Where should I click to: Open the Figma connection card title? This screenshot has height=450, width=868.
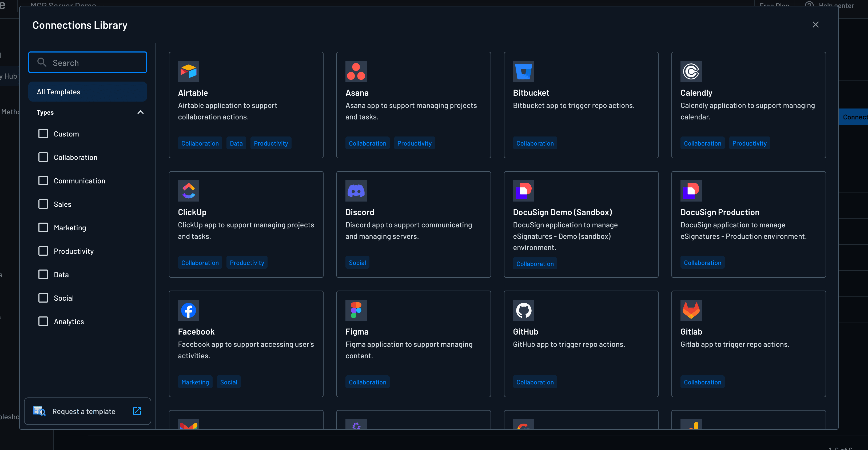(x=357, y=332)
